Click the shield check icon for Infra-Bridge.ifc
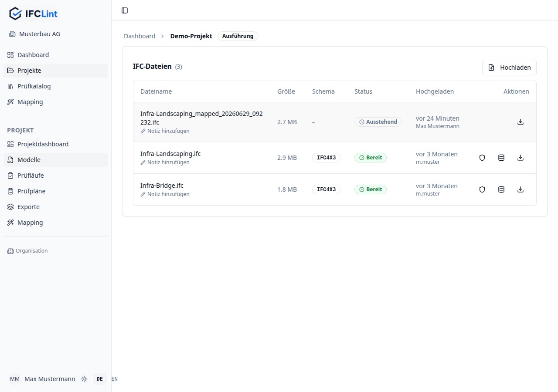The image size is (558, 392). [x=482, y=189]
